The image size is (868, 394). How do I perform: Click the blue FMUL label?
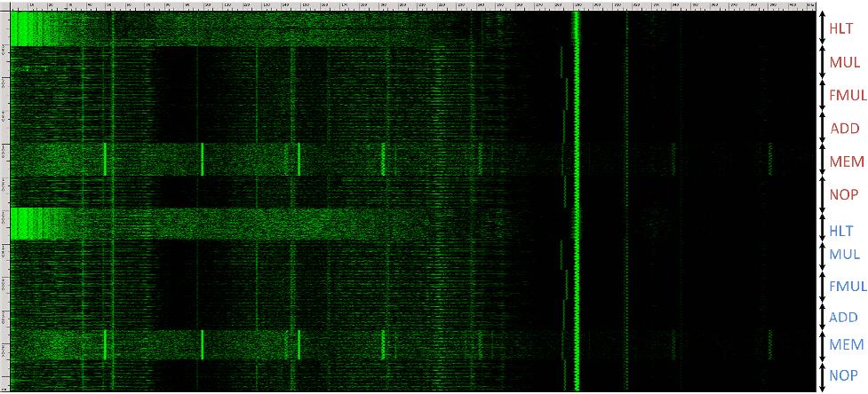(x=847, y=286)
